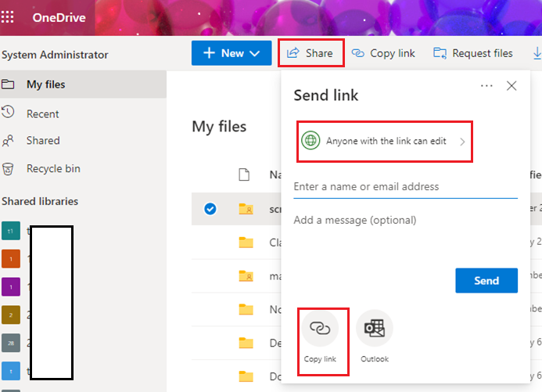Viewport: 542px width, 392px height.
Task: Open the New dropdown button
Action: (232, 53)
